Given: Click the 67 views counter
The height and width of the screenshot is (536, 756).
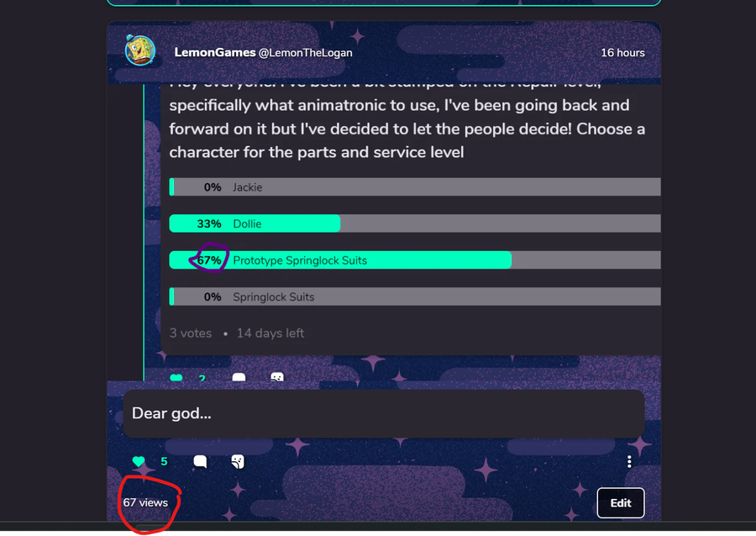Looking at the screenshot, I should (x=145, y=502).
